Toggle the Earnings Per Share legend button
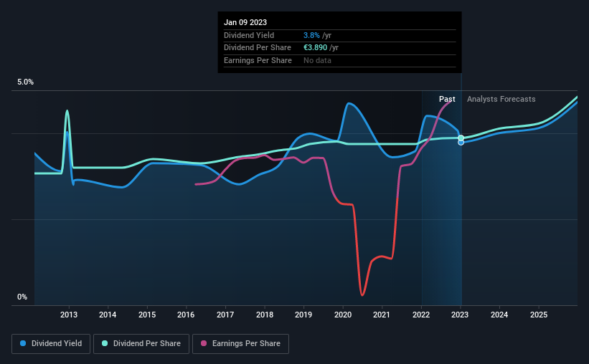Viewport: 589px width, 364px height. (x=240, y=344)
